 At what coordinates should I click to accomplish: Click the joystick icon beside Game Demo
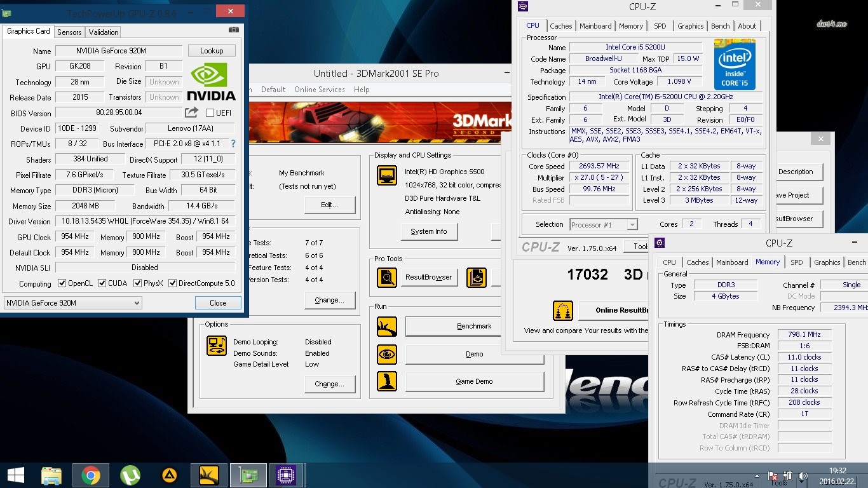point(387,381)
